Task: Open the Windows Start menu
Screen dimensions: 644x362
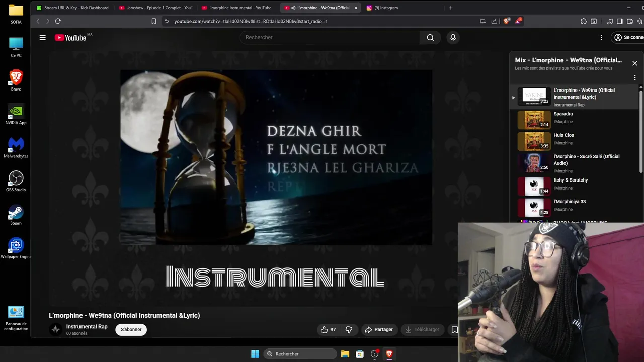Action: (255, 354)
